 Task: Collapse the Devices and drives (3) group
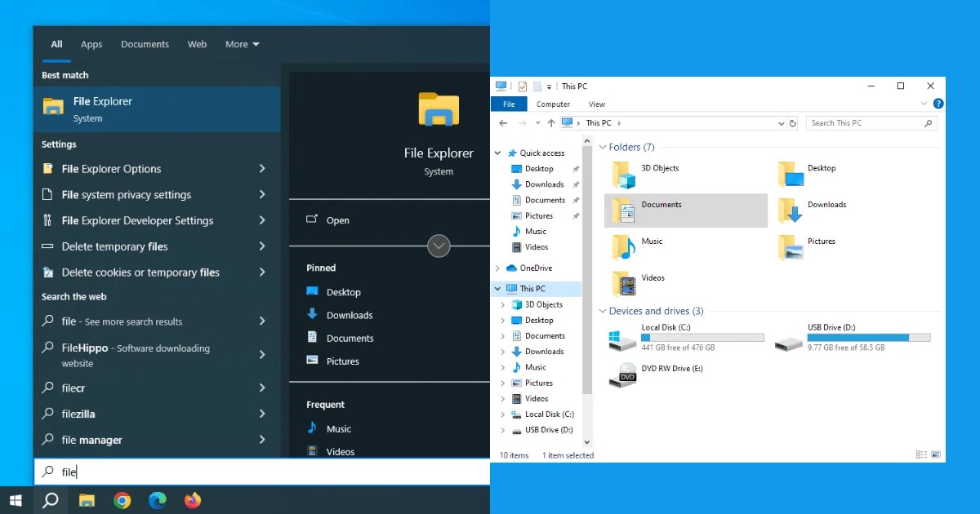tap(603, 312)
